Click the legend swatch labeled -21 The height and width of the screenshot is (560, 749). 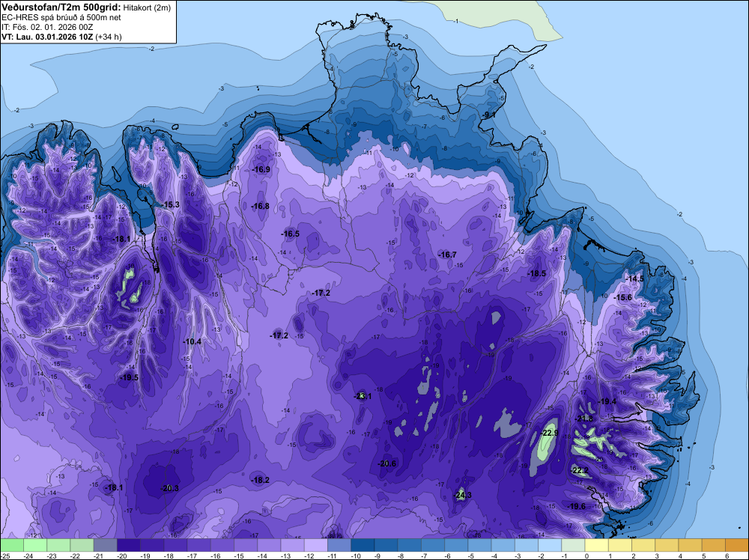pyautogui.click(x=105, y=545)
